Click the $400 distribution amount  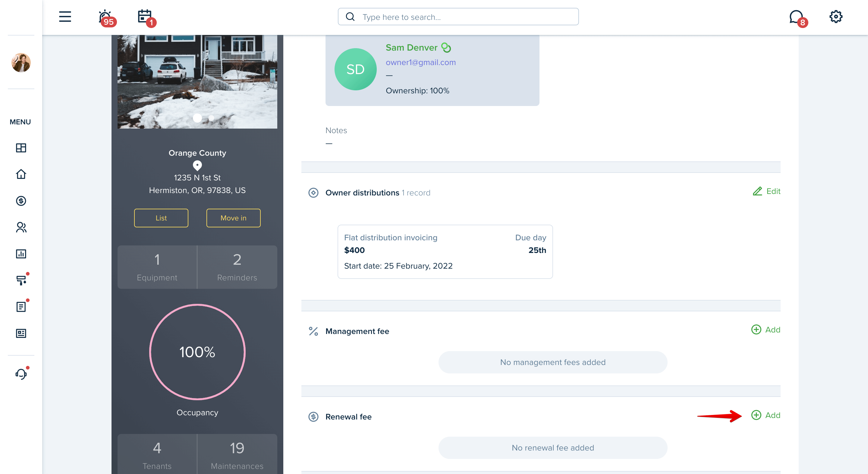pos(354,250)
